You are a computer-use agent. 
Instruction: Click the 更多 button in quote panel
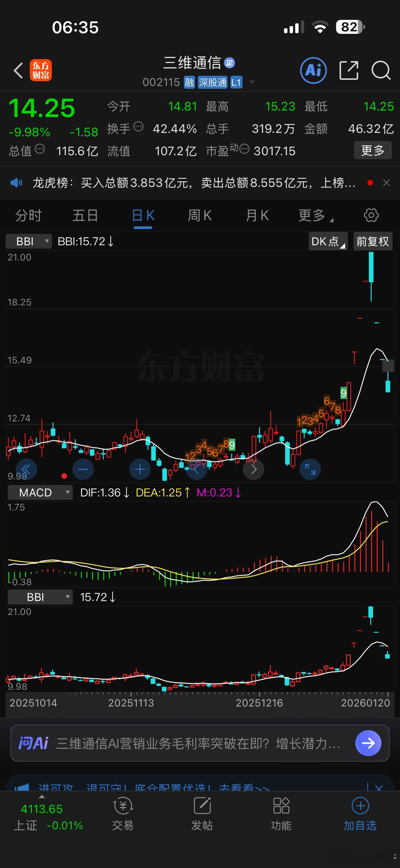pyautogui.click(x=373, y=150)
